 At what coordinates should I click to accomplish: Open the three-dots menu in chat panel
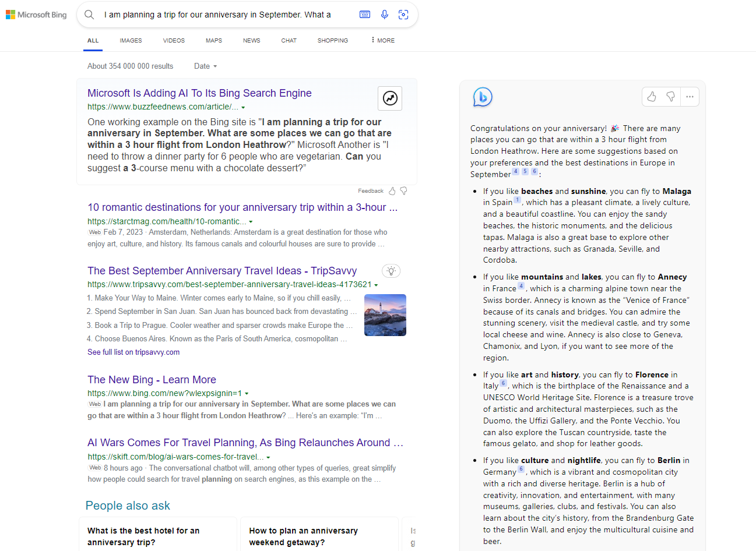tap(690, 97)
